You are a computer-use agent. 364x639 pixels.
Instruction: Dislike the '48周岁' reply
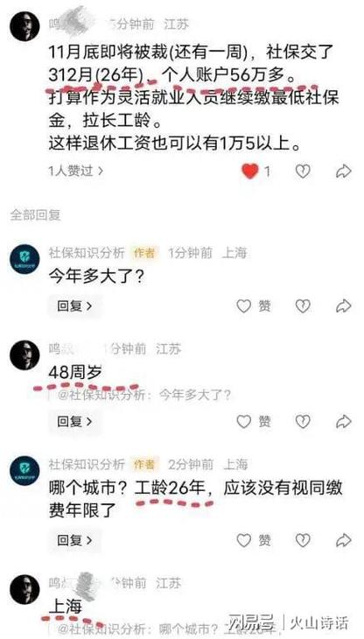point(303,421)
